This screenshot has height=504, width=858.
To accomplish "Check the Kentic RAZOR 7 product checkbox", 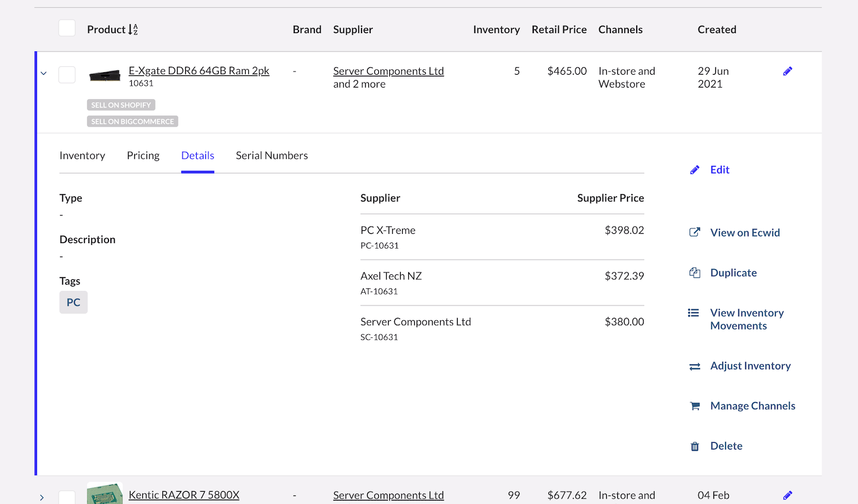I will (x=67, y=497).
